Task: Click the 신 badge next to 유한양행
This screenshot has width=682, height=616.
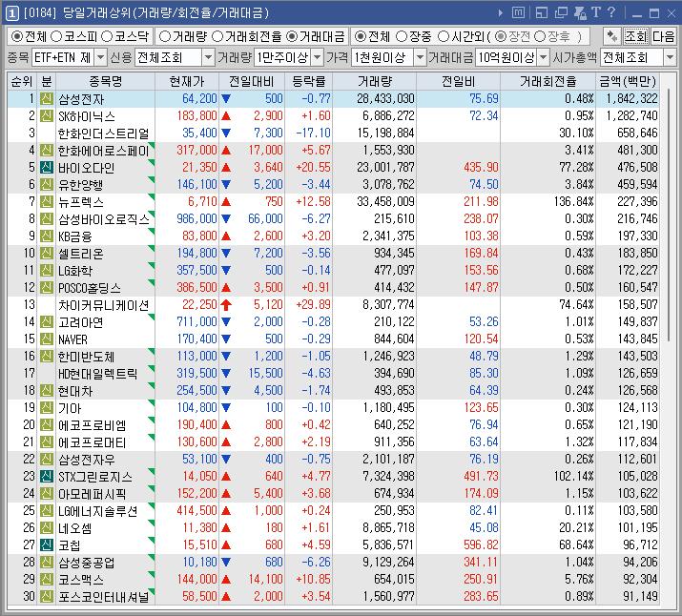Action: (x=47, y=184)
